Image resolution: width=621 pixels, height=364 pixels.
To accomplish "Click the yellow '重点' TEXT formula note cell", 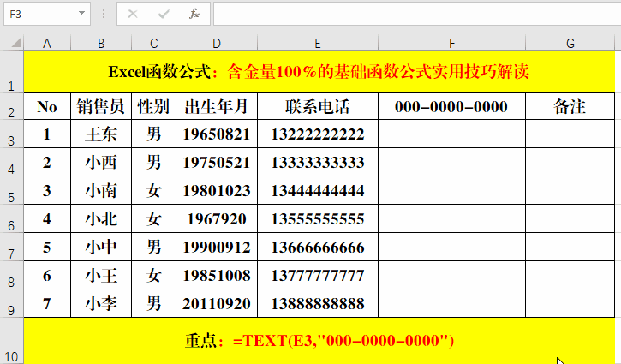I will (x=319, y=341).
